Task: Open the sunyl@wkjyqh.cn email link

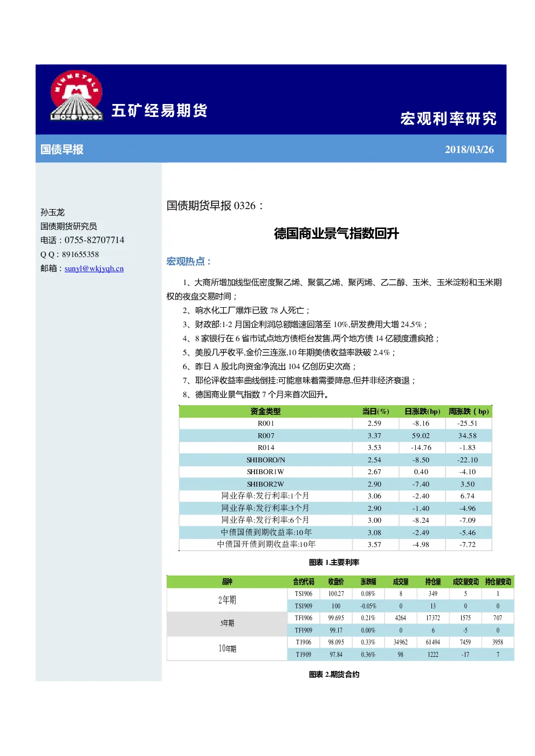Action: point(94,268)
